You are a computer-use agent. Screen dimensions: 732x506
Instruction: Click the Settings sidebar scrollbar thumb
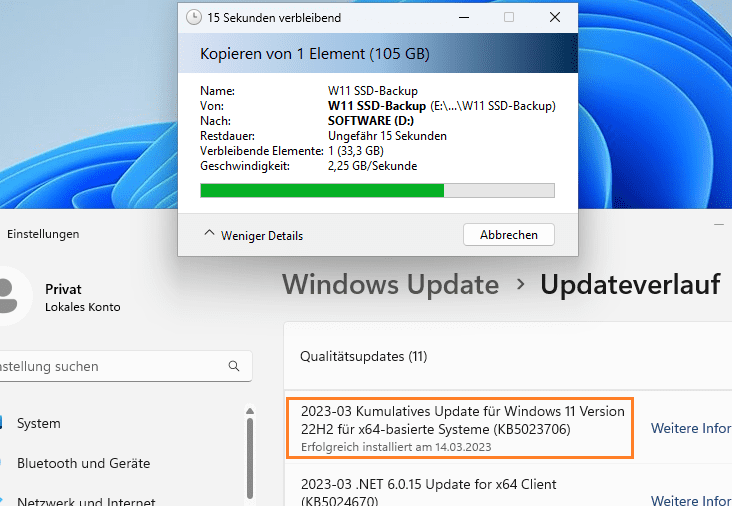(x=250, y=459)
